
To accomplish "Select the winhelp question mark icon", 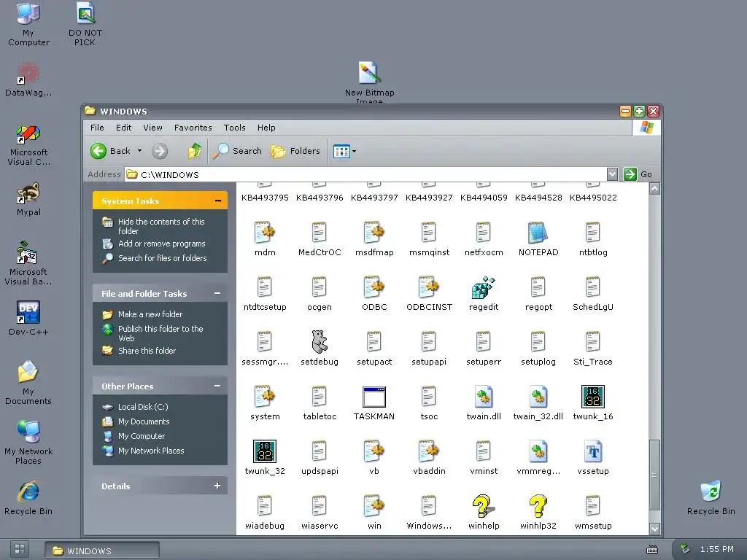I will coord(483,506).
